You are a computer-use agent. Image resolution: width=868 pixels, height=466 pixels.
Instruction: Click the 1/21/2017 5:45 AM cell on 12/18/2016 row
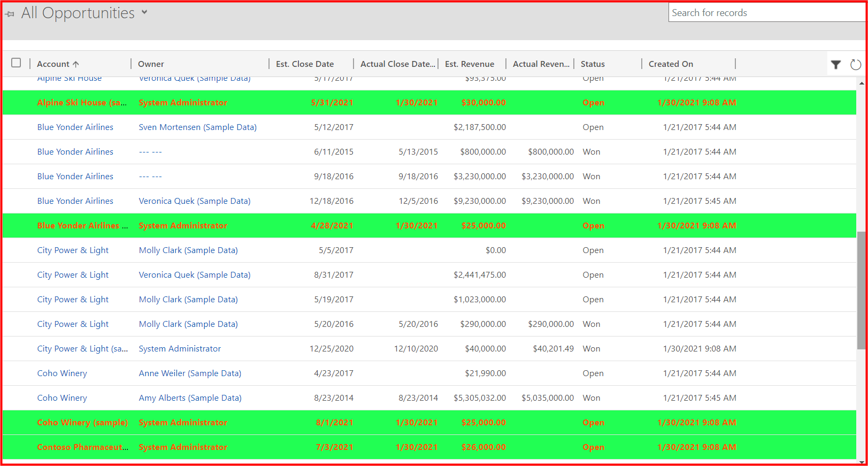click(700, 201)
